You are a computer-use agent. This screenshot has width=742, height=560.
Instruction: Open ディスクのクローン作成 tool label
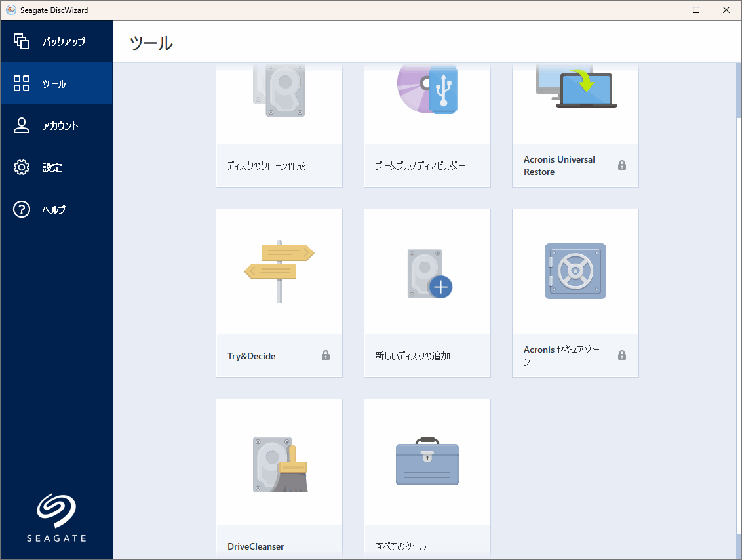pyautogui.click(x=266, y=166)
